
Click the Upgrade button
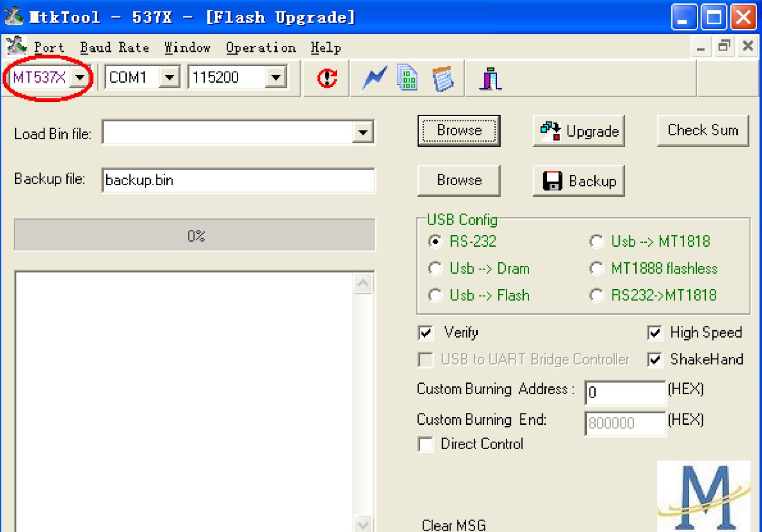click(x=579, y=130)
